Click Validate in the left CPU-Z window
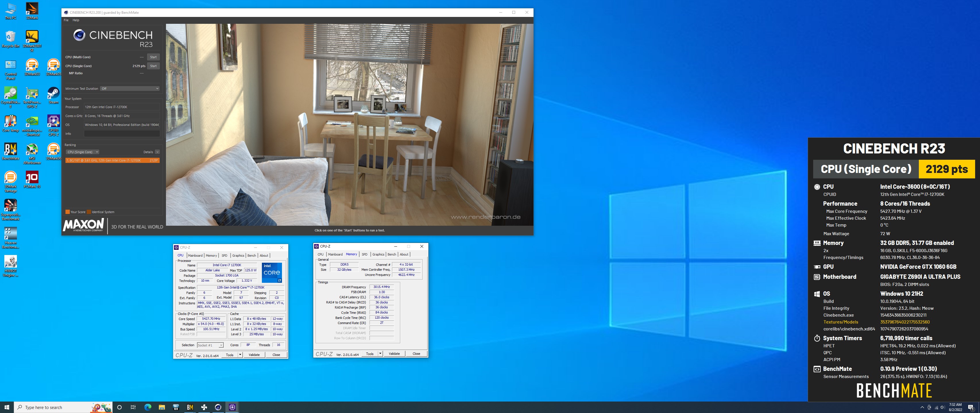Image resolution: width=980 pixels, height=413 pixels. click(x=254, y=355)
